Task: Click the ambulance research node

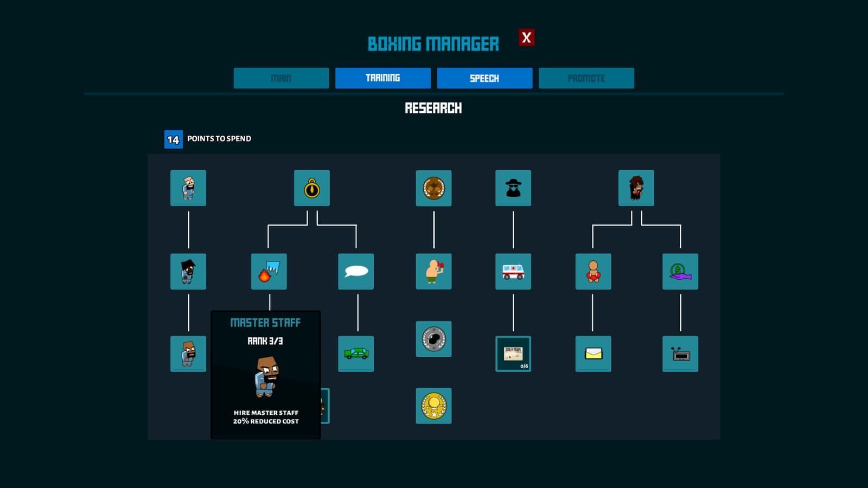Action: [513, 272]
